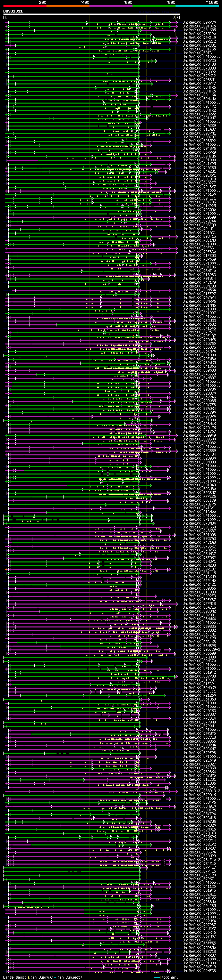
Task: Open hit UniRef100_B9RZI2
Action: pos(199,41)
